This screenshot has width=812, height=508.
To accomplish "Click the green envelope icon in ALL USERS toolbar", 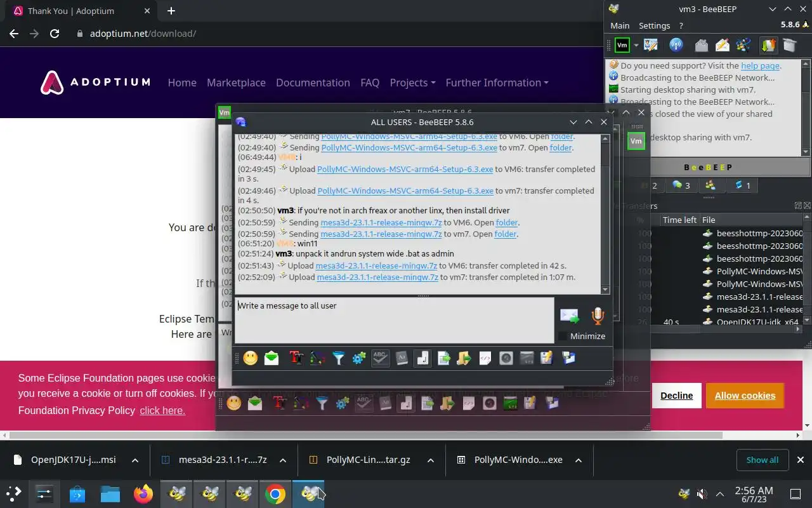I will 272,358.
